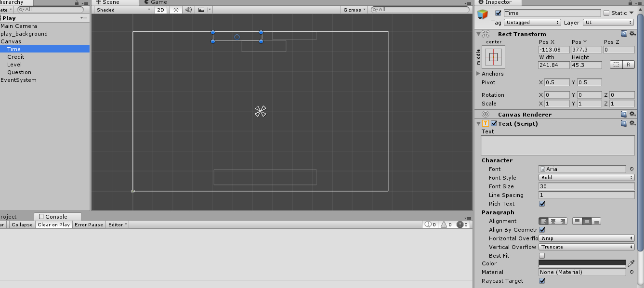Toggle 2D scene view mode
Screen dimensions: 644x288
(161, 10)
